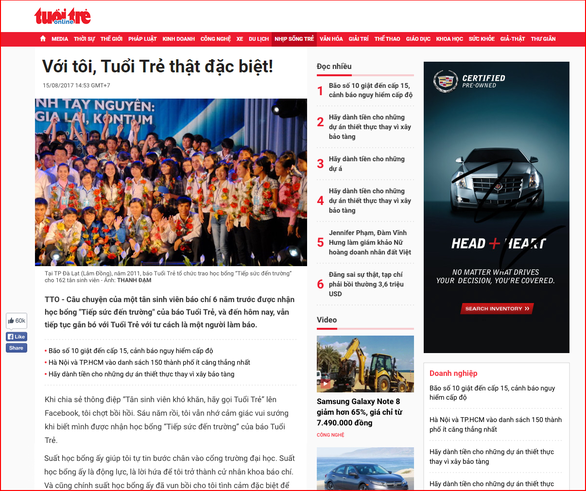Click the main scholarship ceremony photo
This screenshot has height=491, width=586.
(171, 182)
